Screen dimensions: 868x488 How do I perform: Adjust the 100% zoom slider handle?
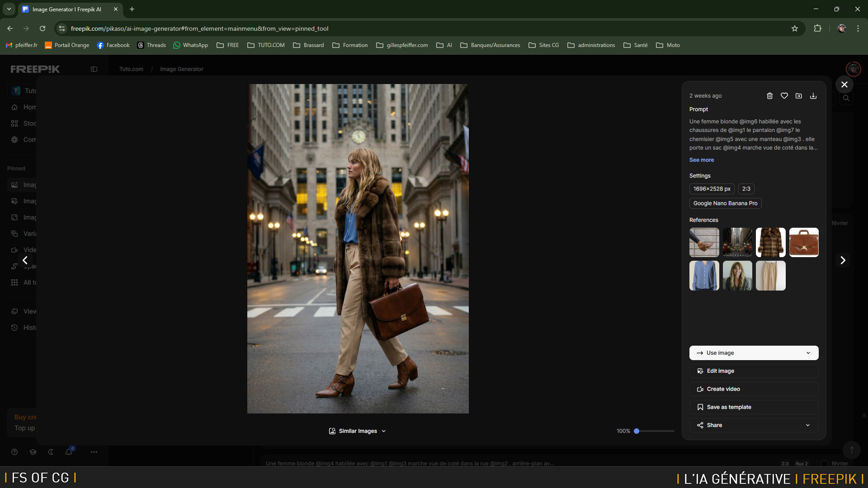pyautogui.click(x=637, y=431)
